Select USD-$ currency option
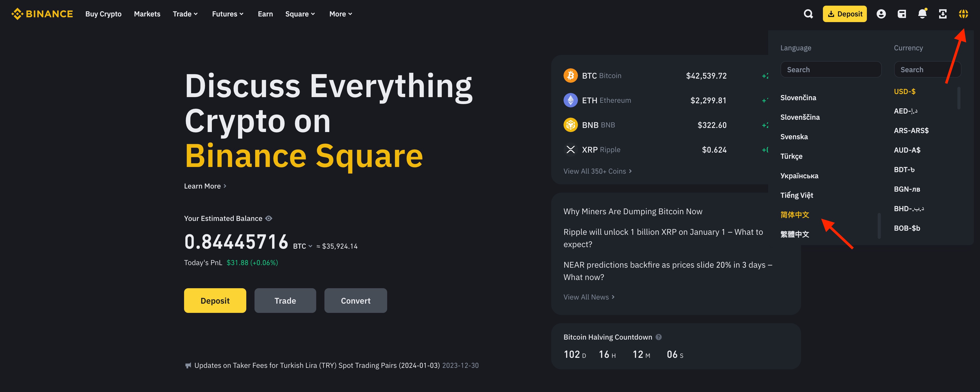 905,92
